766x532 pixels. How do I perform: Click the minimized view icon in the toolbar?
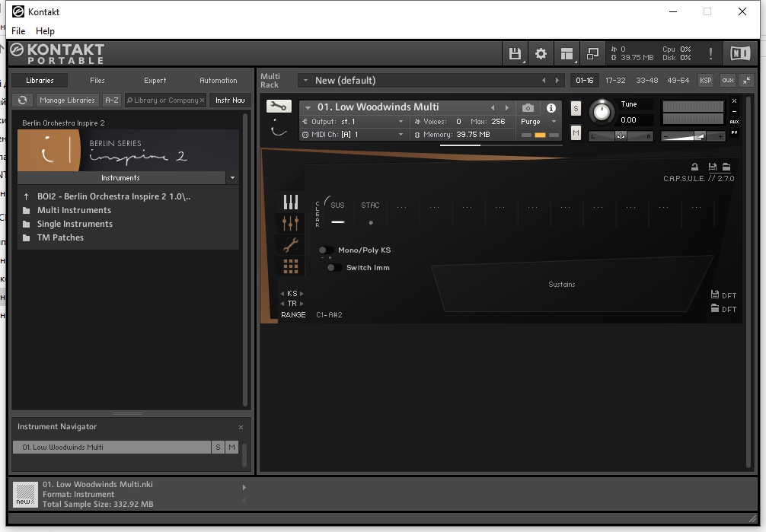592,53
